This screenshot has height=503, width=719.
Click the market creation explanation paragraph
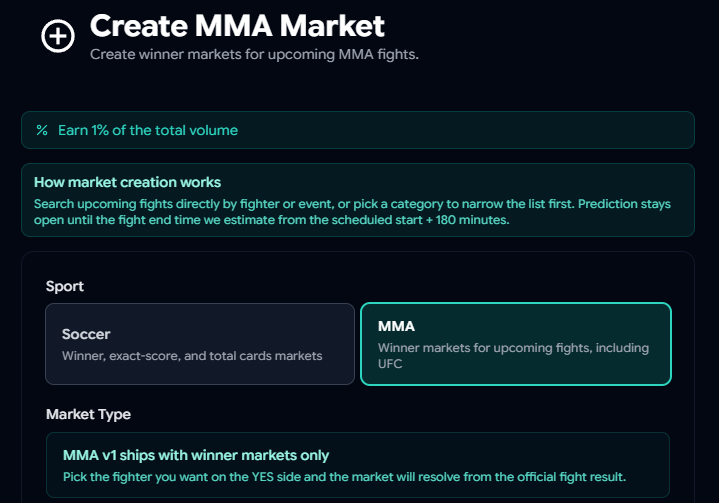point(352,211)
